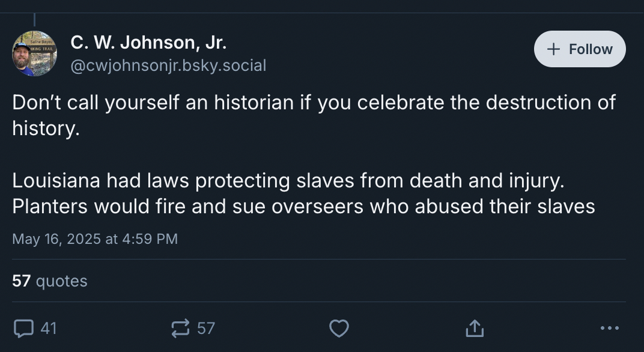Click the share upload icon
This screenshot has height=352, width=644.
(475, 328)
